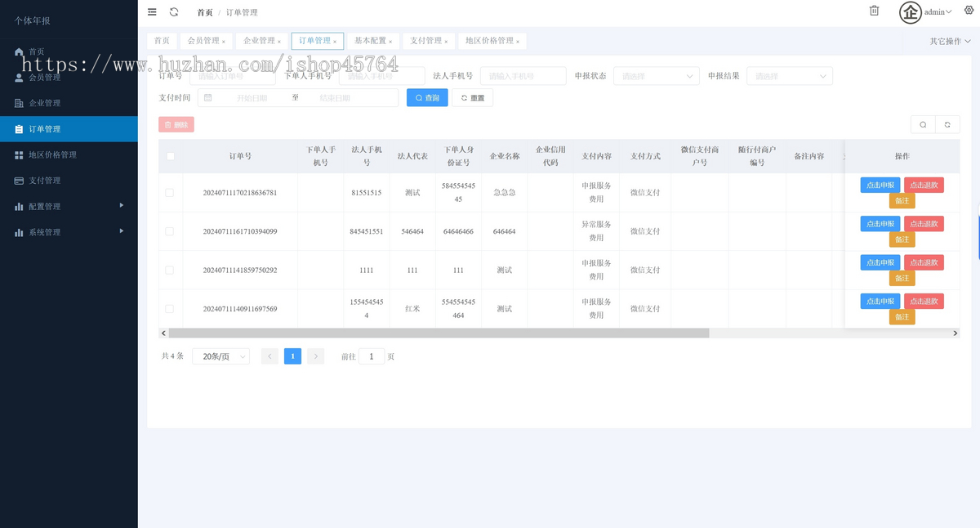Click the admin avatar icon
This screenshot has height=528, width=980.
click(910, 12)
